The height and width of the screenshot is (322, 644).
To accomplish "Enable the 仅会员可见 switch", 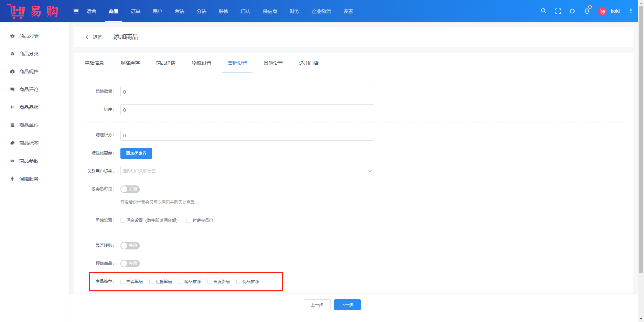I will click(x=130, y=189).
